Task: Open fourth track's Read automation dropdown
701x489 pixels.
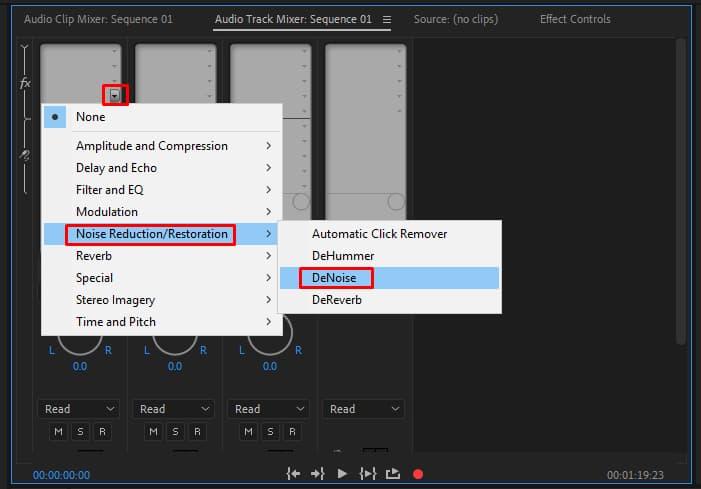Action: click(364, 409)
